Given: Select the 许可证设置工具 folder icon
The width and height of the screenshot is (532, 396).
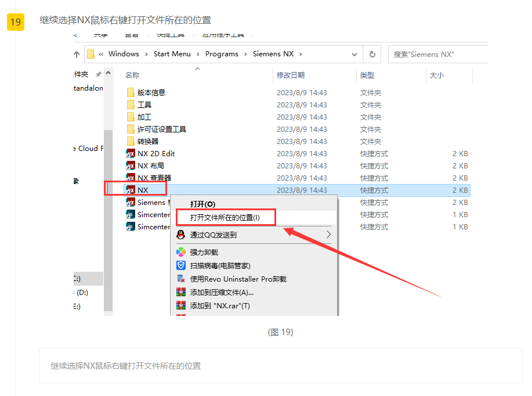Looking at the screenshot, I should coord(131,129).
